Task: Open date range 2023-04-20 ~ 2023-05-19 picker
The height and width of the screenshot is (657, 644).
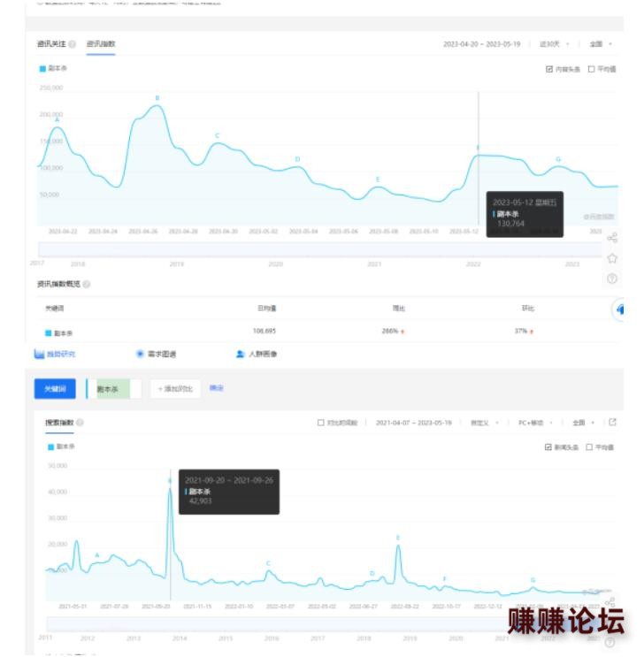Action: coord(482,44)
